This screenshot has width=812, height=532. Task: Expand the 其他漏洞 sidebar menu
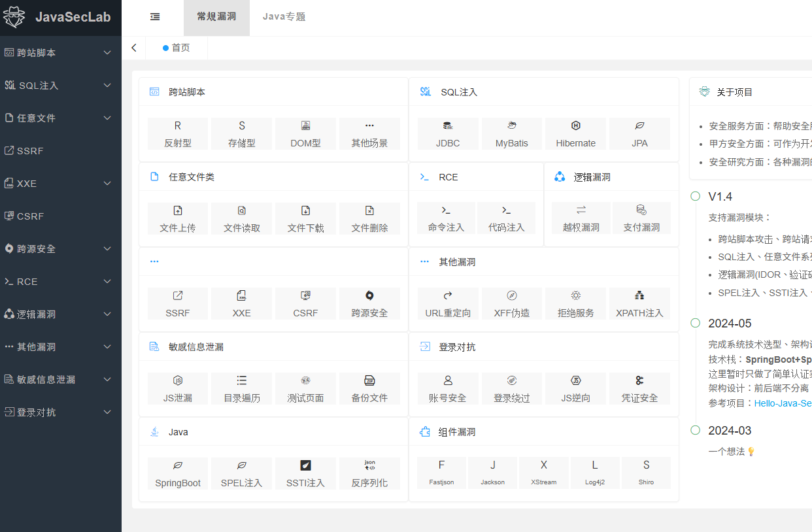click(61, 346)
